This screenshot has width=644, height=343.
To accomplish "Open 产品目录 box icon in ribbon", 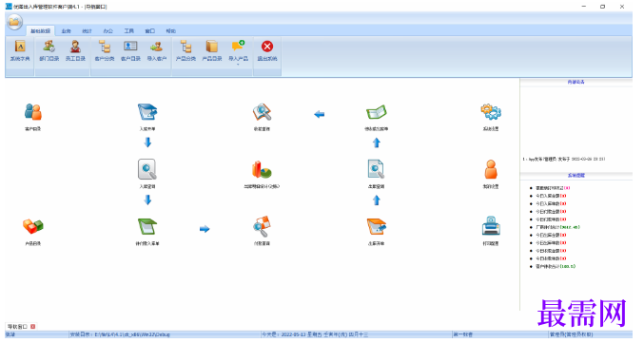I will [x=212, y=51].
